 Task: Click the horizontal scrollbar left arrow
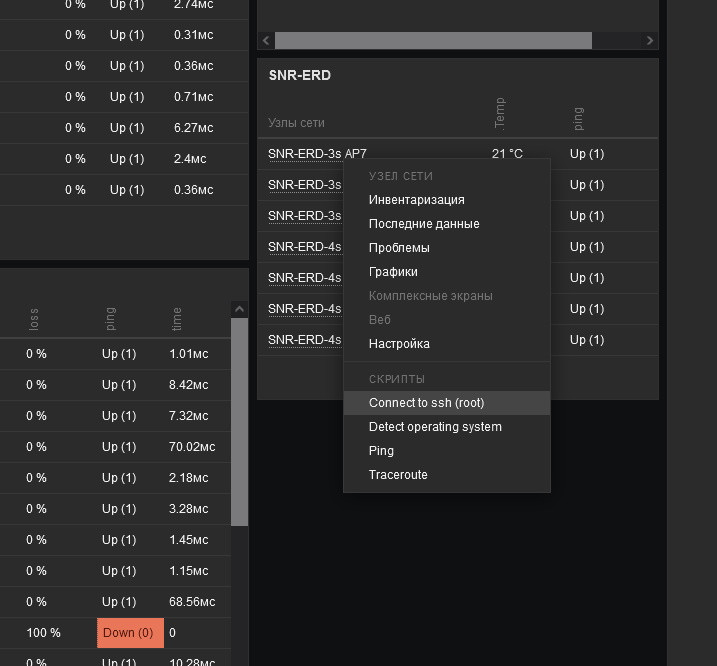tap(266, 41)
